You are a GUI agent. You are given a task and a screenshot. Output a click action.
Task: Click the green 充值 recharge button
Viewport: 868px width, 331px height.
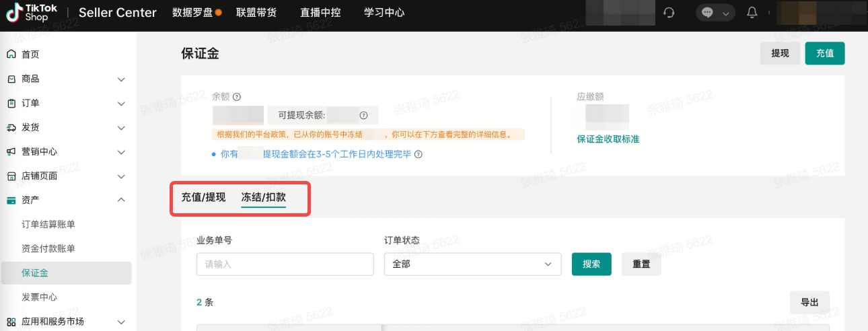point(825,53)
